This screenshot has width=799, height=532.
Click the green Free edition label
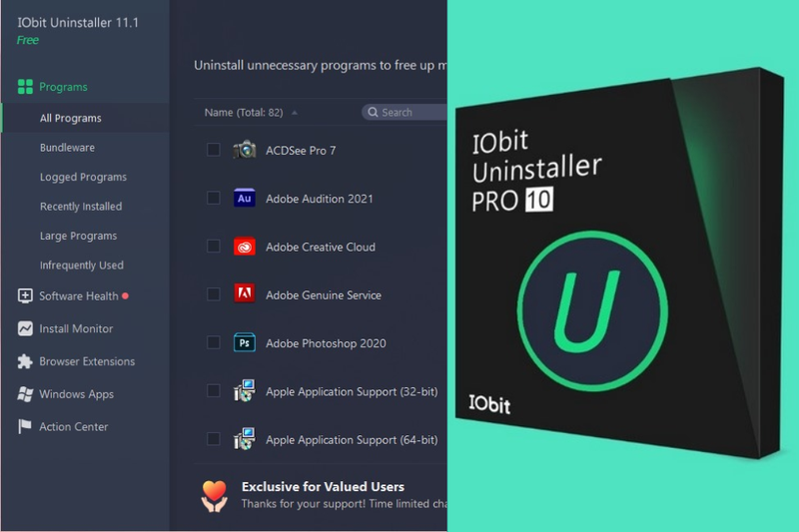click(28, 40)
